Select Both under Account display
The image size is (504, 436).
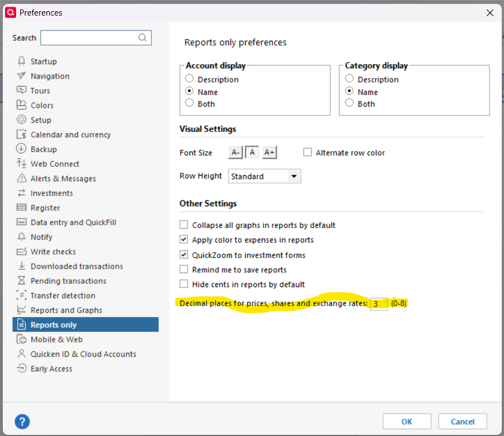click(x=189, y=103)
